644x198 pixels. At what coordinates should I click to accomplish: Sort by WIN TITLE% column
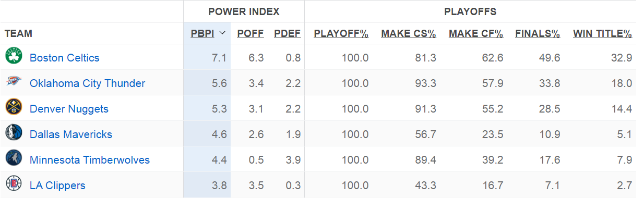point(603,34)
